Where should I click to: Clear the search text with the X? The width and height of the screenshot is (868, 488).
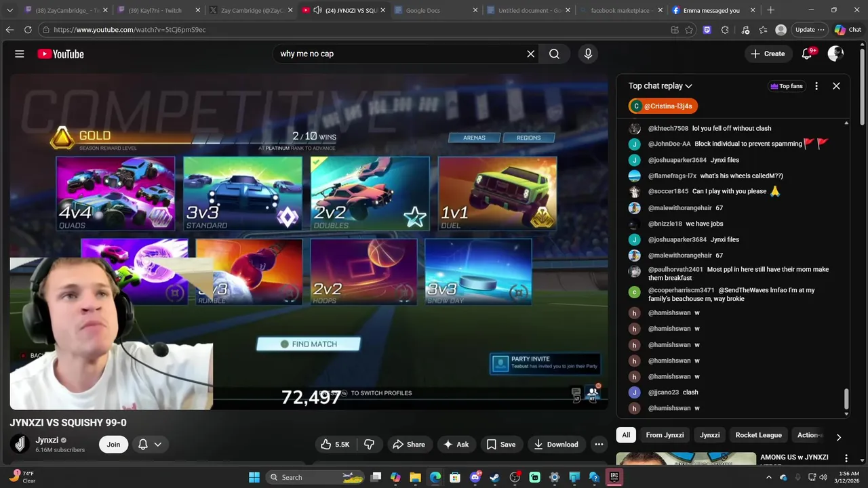click(x=531, y=54)
